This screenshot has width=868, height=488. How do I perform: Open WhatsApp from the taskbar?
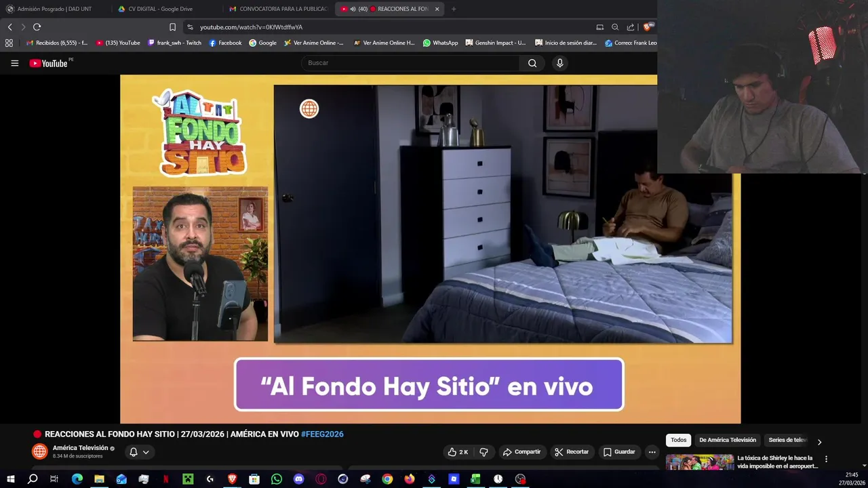(276, 479)
